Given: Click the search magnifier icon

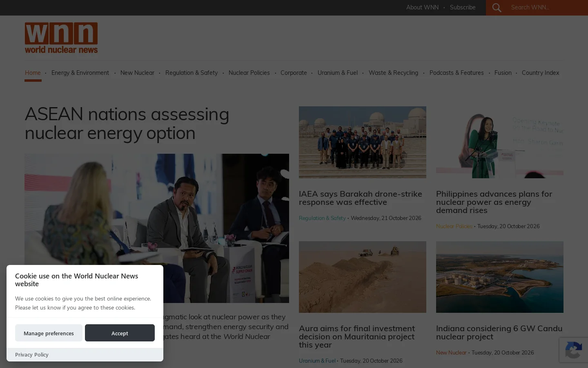Looking at the screenshot, I should (x=497, y=8).
